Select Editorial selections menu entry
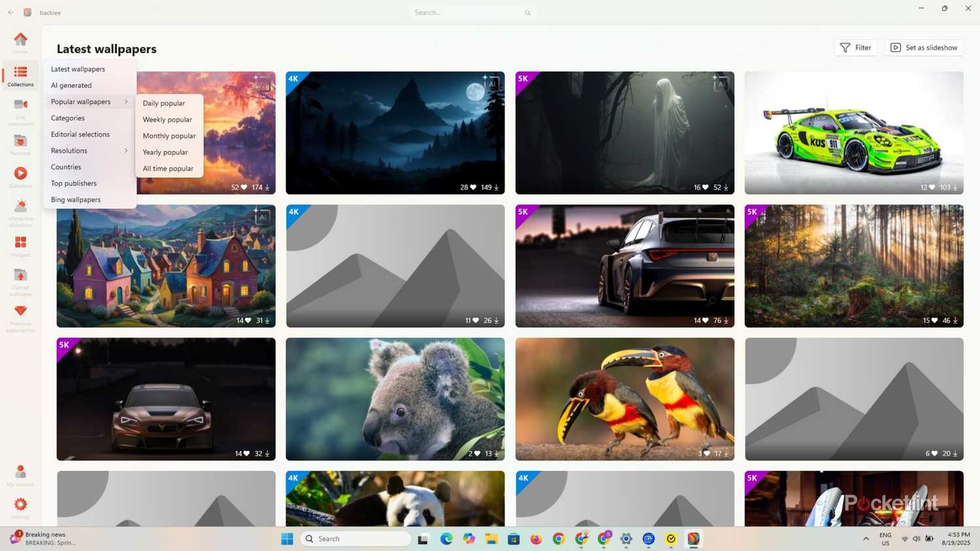This screenshot has width=980, height=551. tap(80, 134)
